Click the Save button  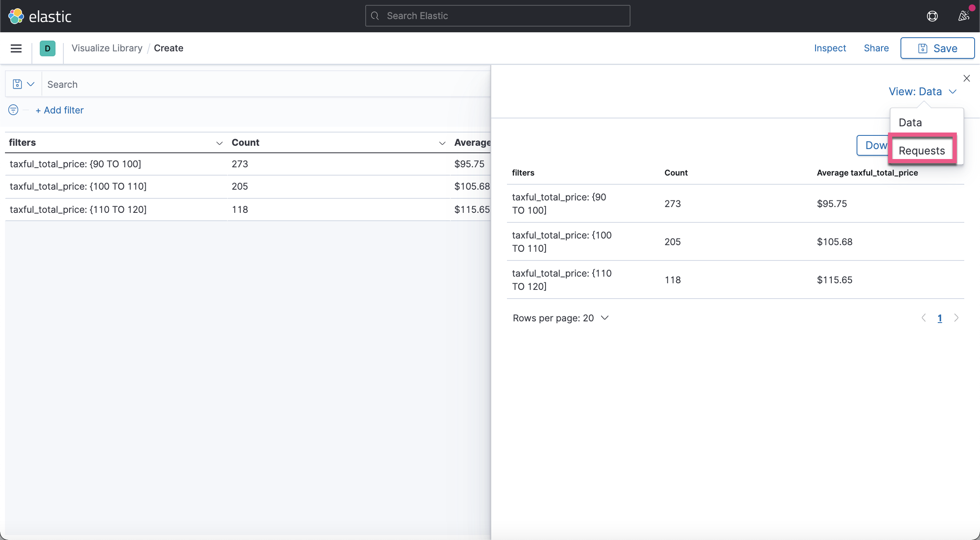937,48
